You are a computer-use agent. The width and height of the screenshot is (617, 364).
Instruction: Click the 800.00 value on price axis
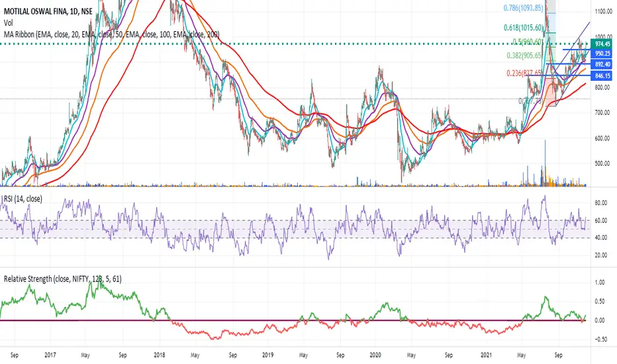click(x=603, y=87)
